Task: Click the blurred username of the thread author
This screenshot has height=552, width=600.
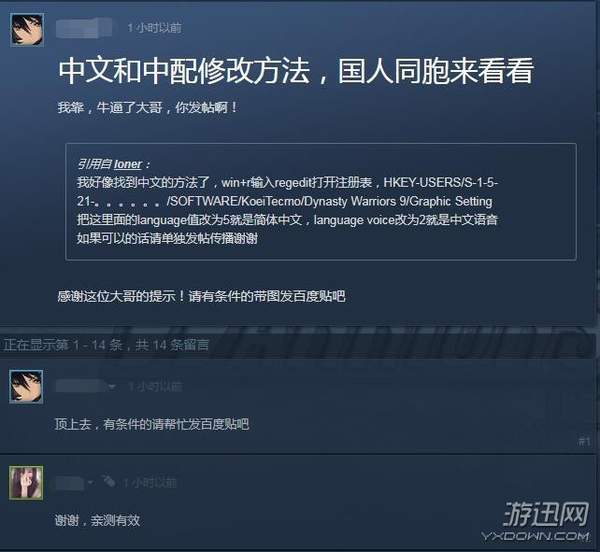Action: point(84,28)
